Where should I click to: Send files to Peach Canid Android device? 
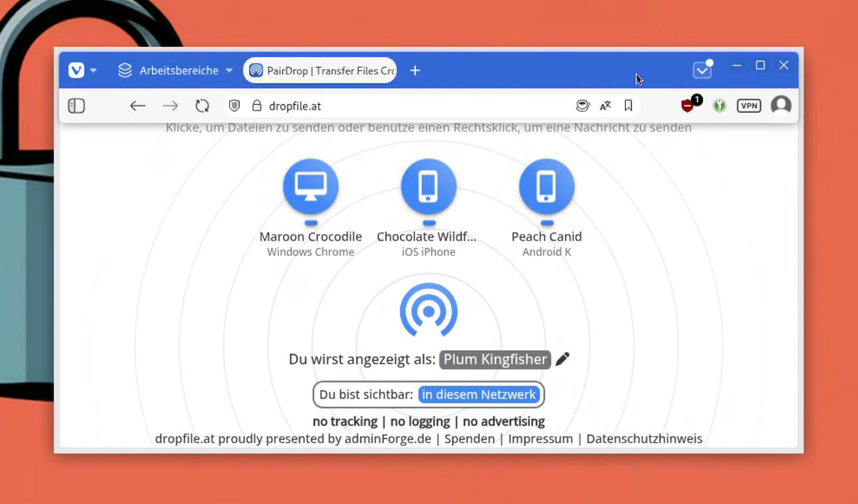point(546,187)
